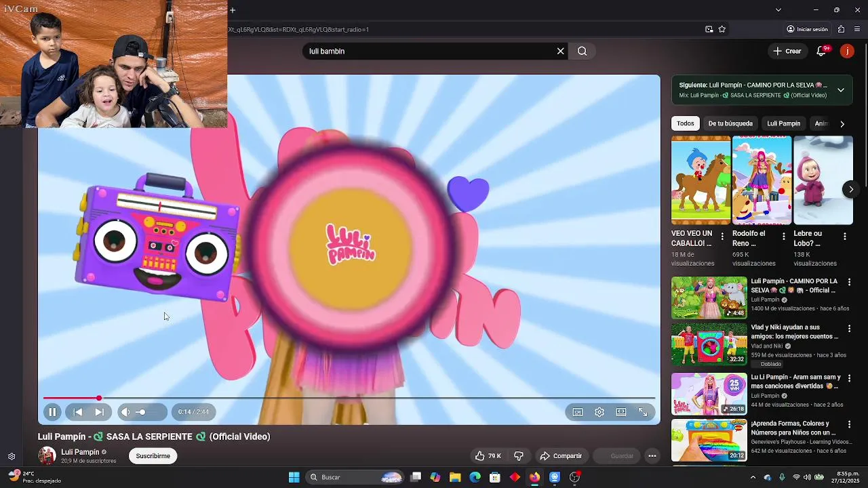868x488 pixels.
Task: Open Microsoft Store from taskbar
Action: click(x=495, y=477)
